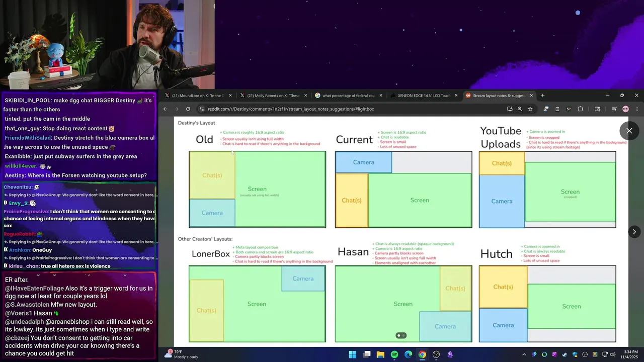Close the XENEON EDGE tab

click(x=456, y=96)
